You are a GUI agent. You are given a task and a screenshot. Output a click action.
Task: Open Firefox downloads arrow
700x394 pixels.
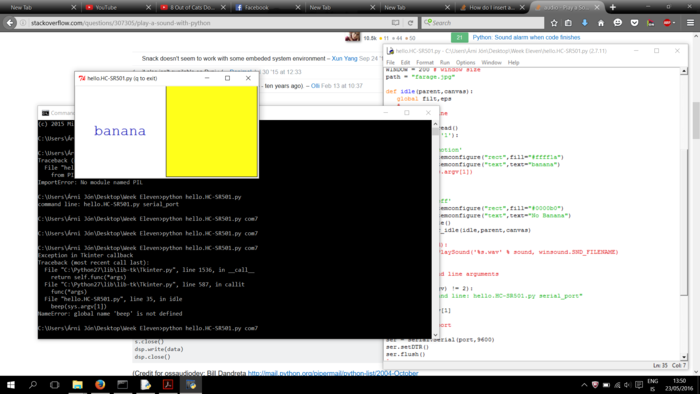584,23
